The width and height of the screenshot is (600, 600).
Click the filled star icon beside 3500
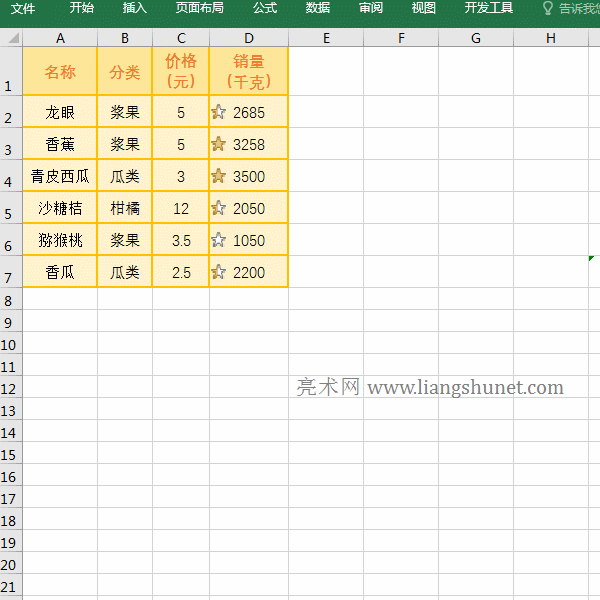[x=219, y=176]
